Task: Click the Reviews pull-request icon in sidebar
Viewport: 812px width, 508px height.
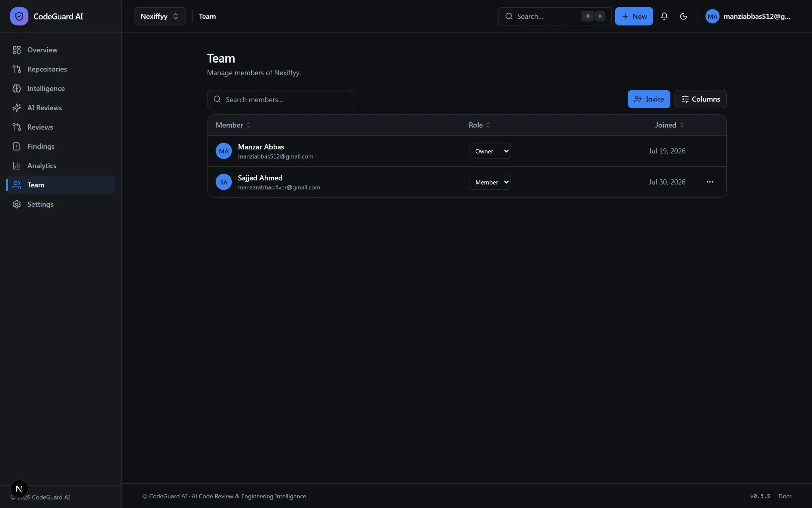Action: click(x=17, y=127)
